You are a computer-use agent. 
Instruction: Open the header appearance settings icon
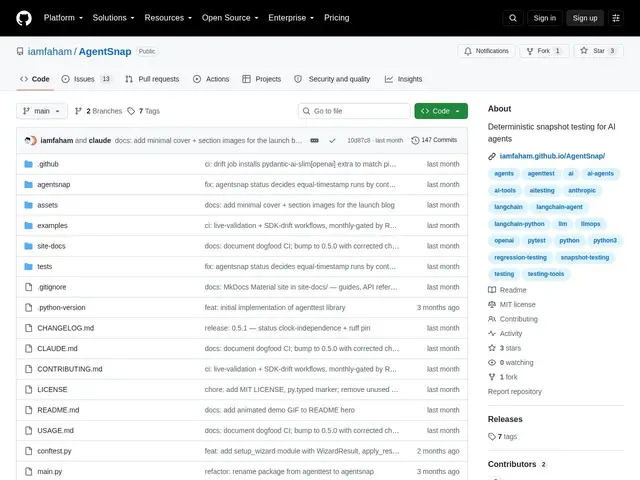[616, 18]
